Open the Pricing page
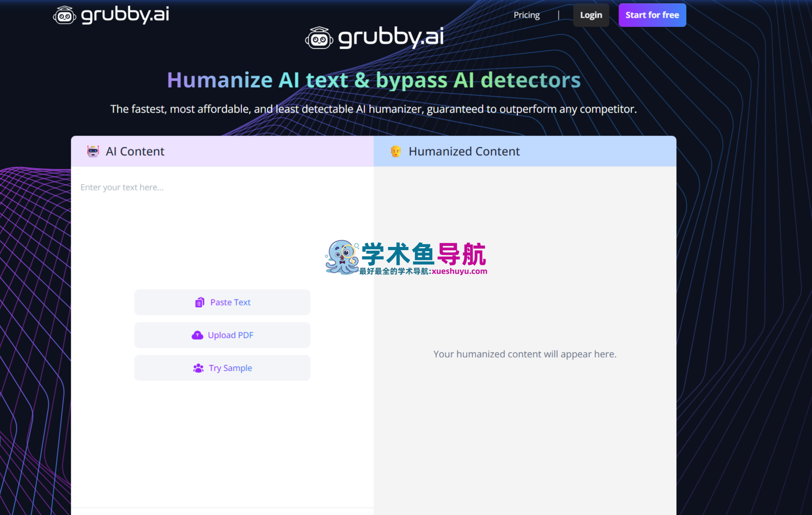Image resolution: width=812 pixels, height=515 pixels. [x=526, y=15]
